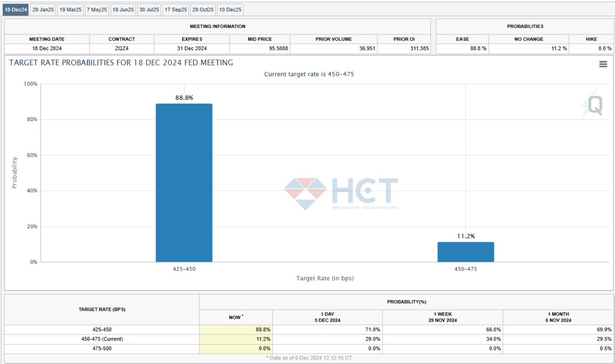615x364 pixels.
Task: Choose the 29 Oct25 tab
Action: click(x=203, y=10)
